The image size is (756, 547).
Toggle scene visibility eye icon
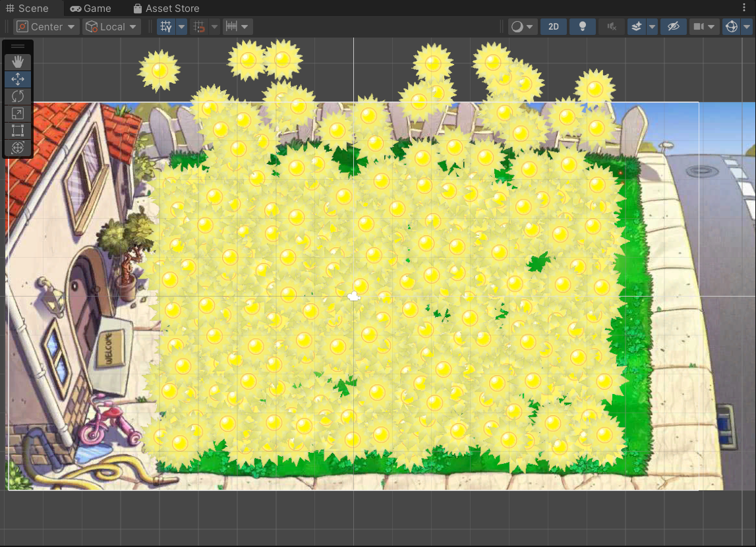pos(673,27)
